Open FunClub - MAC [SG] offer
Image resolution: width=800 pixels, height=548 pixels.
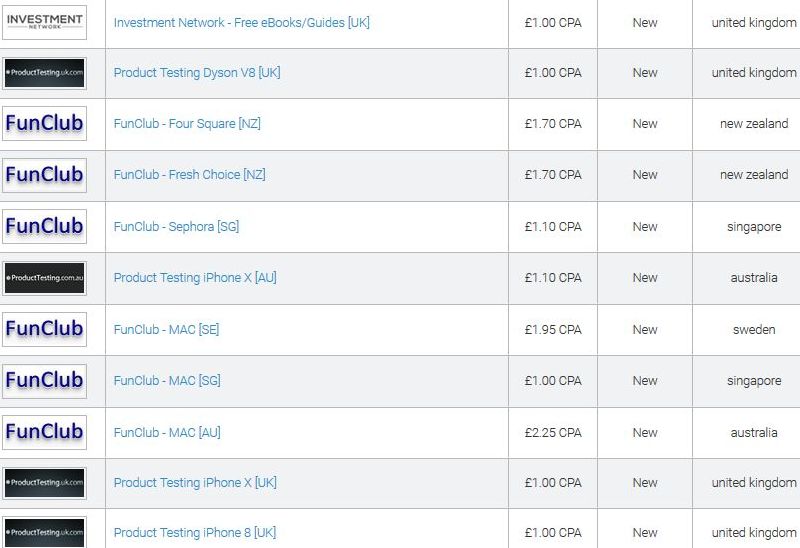point(167,381)
